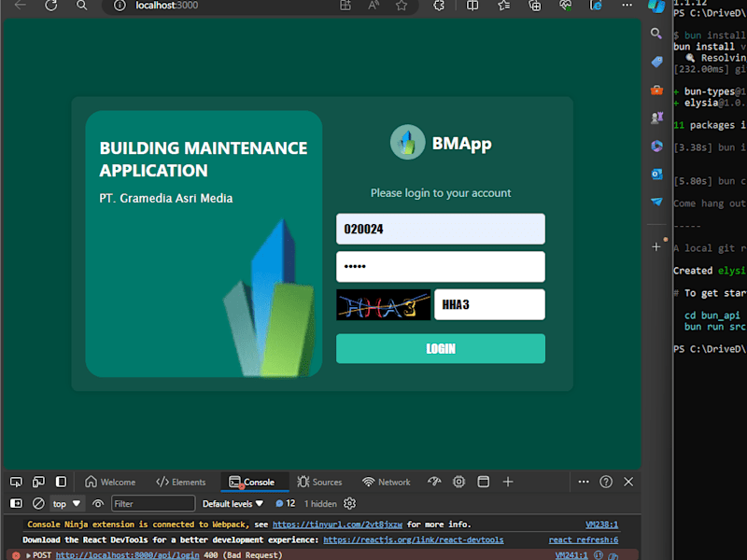Switch to the Welcome tab in DevTools
Viewport: 747px width, 560px height.
coord(110,482)
